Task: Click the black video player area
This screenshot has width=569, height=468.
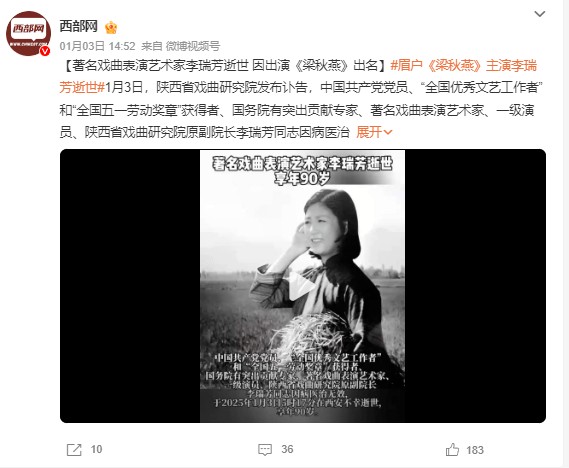Action: click(303, 286)
